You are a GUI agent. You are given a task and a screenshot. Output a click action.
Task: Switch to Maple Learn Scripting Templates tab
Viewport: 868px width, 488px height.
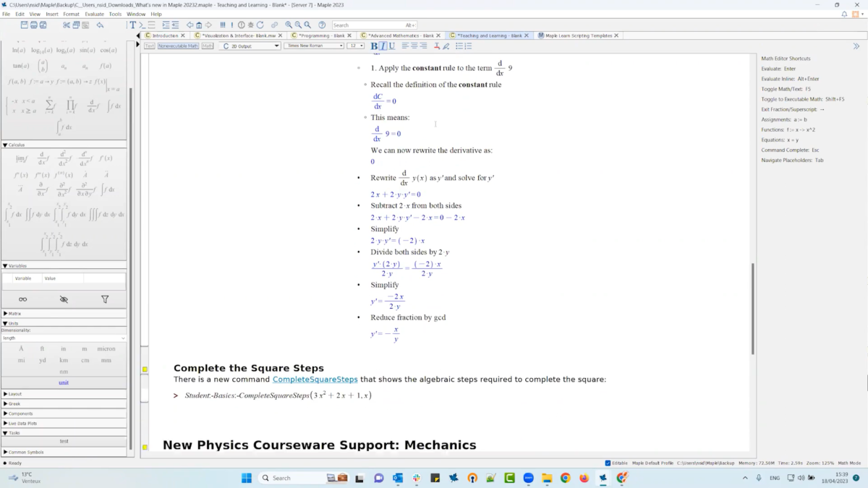579,35
